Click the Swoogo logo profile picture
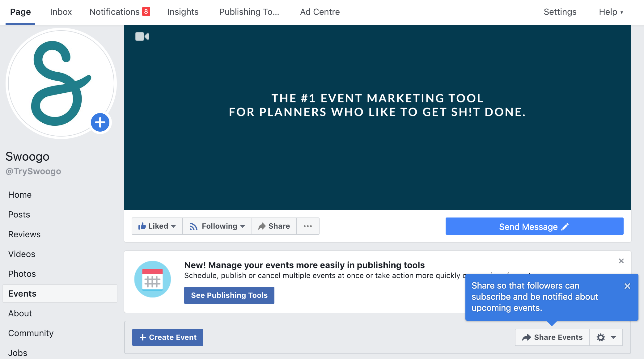The image size is (644, 359). (61, 83)
